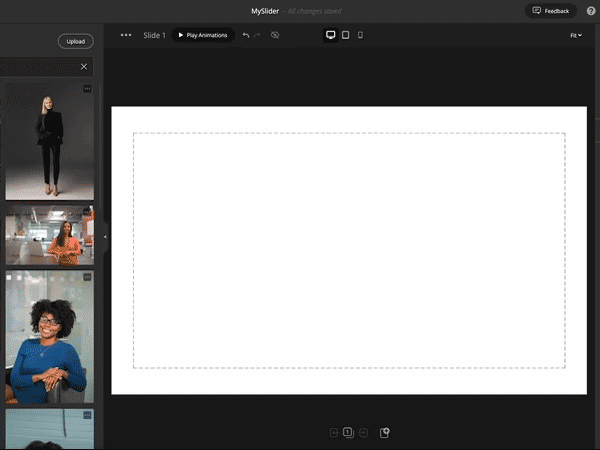The image size is (600, 450).
Task: Collapse the left media panel with the arrow handle
Action: [105, 237]
